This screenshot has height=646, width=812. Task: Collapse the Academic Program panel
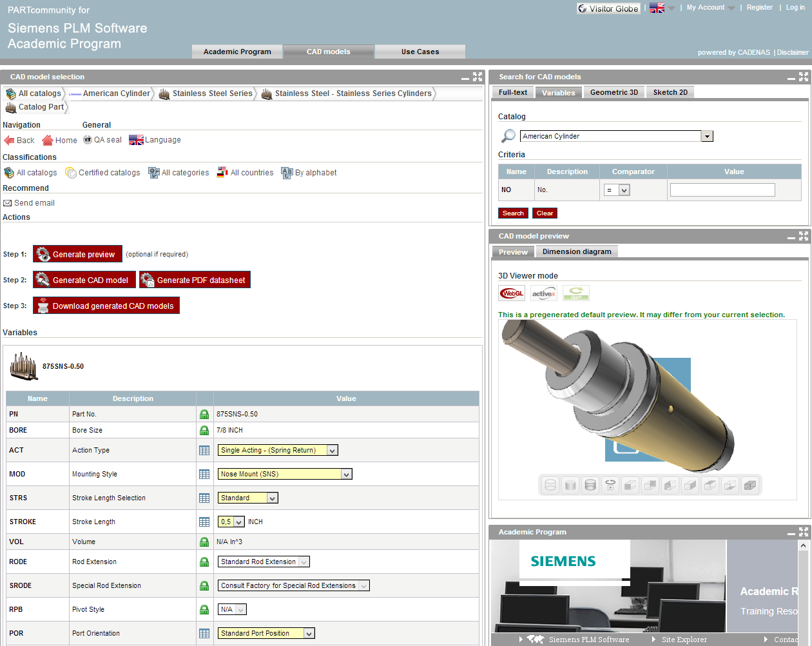click(x=791, y=533)
